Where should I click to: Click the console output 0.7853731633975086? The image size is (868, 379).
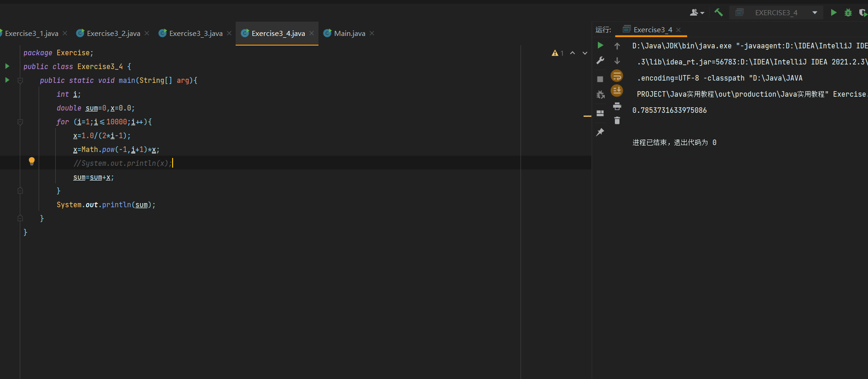point(670,110)
